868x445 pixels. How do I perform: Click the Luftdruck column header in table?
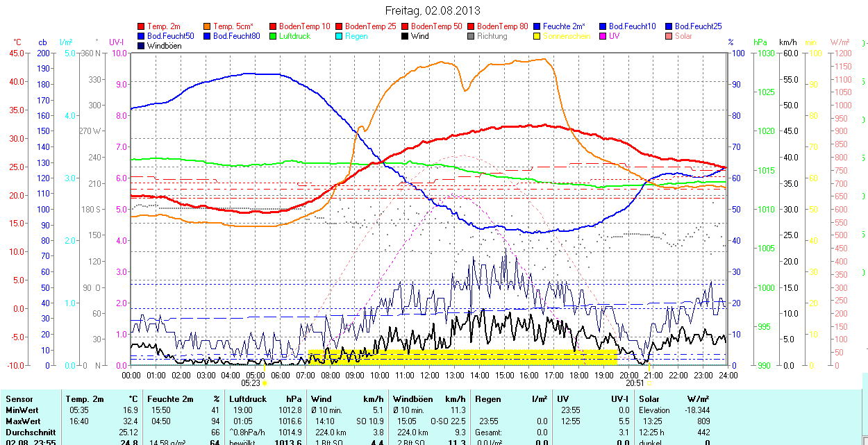click(x=247, y=399)
